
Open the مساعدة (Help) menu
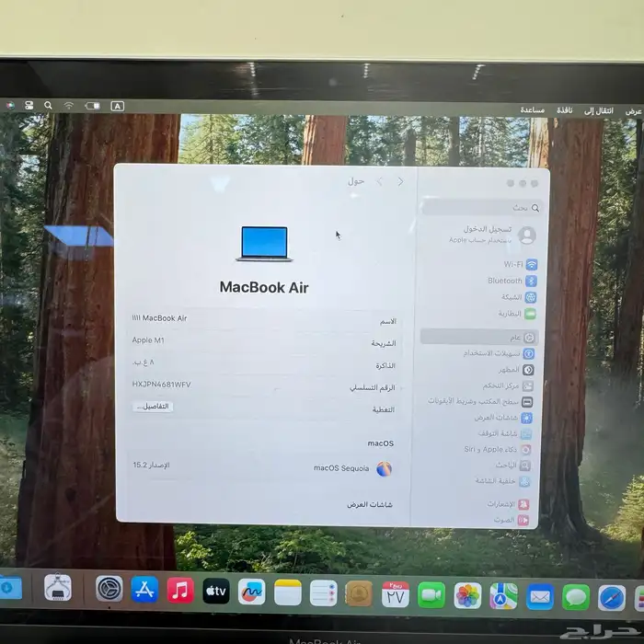tap(532, 109)
